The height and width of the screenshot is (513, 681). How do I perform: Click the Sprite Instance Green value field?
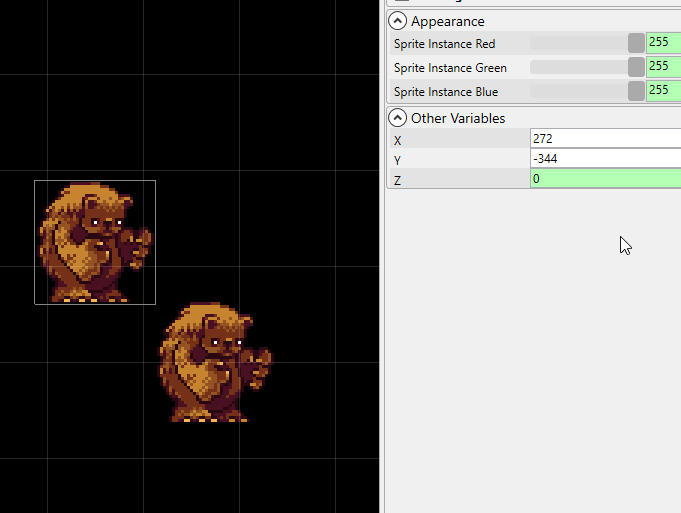click(663, 67)
